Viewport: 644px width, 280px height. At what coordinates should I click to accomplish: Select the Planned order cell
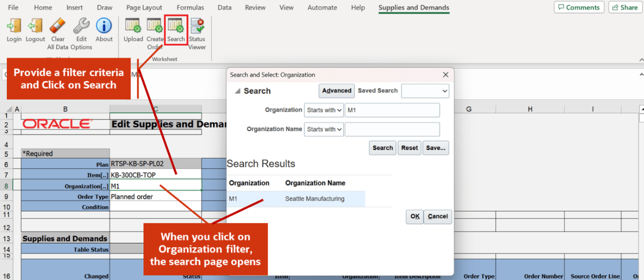pos(156,196)
